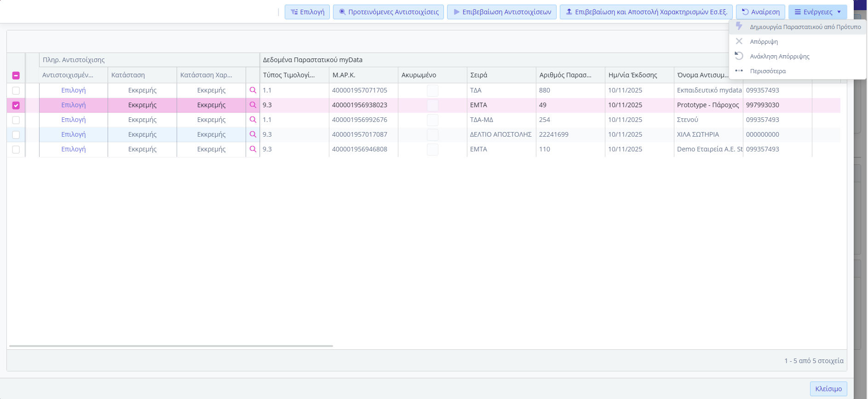Click Επιβεβαίωση Αντιστοιχίσεων button
Viewport: 868px width, 399px height.
[x=501, y=12]
